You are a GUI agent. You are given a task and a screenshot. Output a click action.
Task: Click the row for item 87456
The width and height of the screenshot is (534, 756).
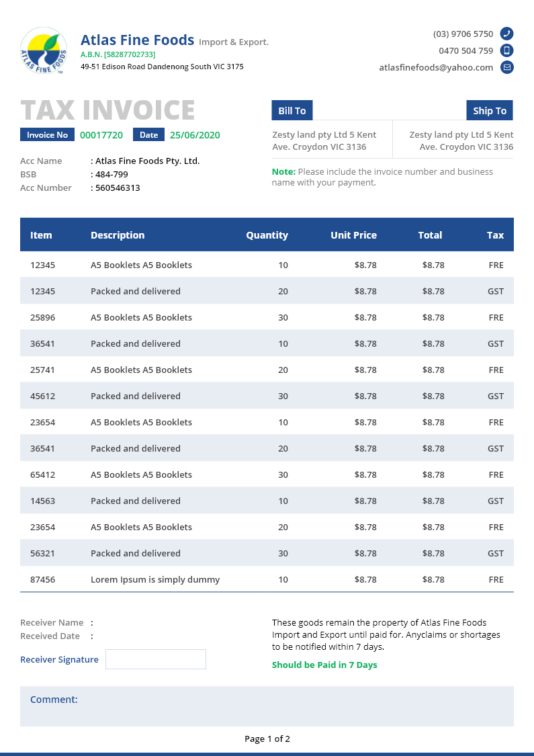click(267, 579)
